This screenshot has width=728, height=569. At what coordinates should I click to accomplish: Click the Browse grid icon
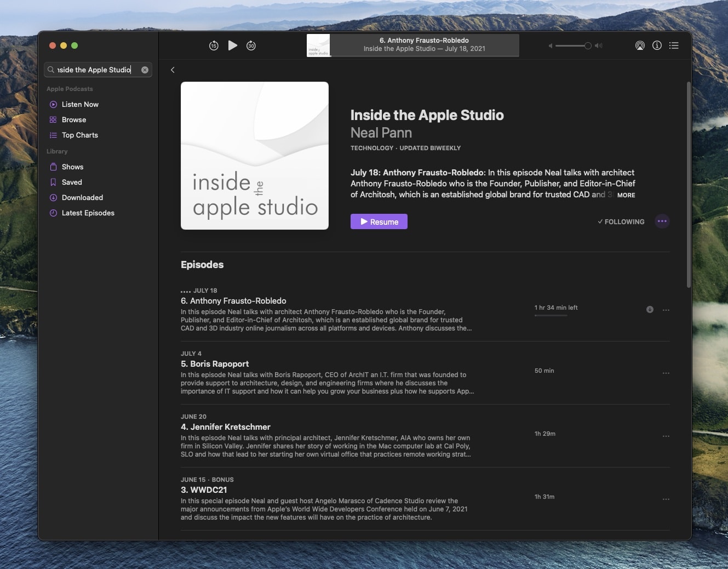[x=53, y=120]
